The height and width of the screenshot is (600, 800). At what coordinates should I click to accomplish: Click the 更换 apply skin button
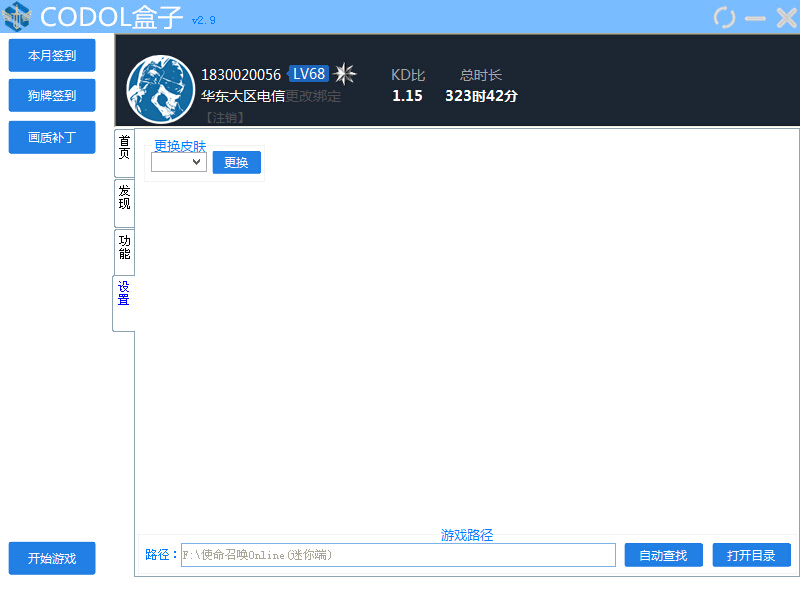click(237, 162)
